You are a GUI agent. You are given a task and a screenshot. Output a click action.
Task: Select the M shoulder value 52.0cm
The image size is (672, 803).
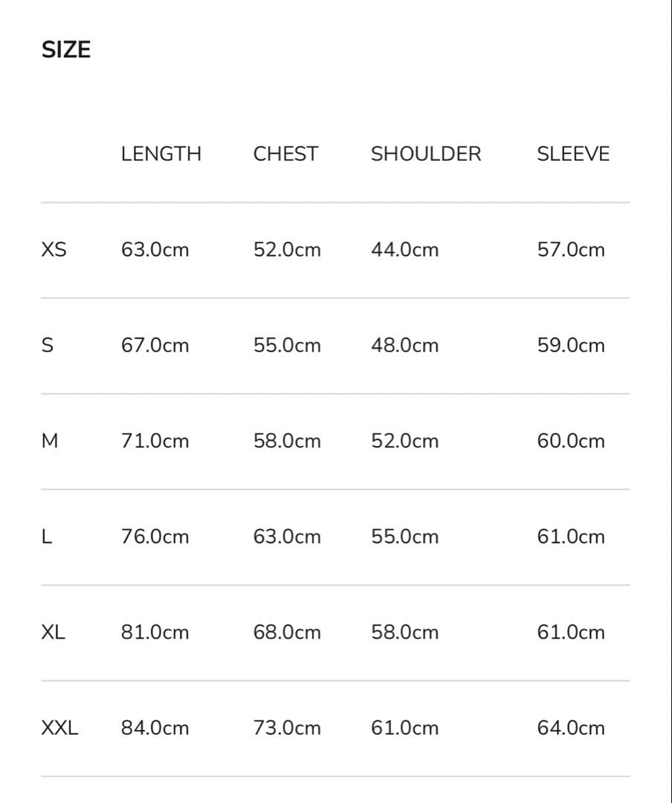(x=404, y=441)
